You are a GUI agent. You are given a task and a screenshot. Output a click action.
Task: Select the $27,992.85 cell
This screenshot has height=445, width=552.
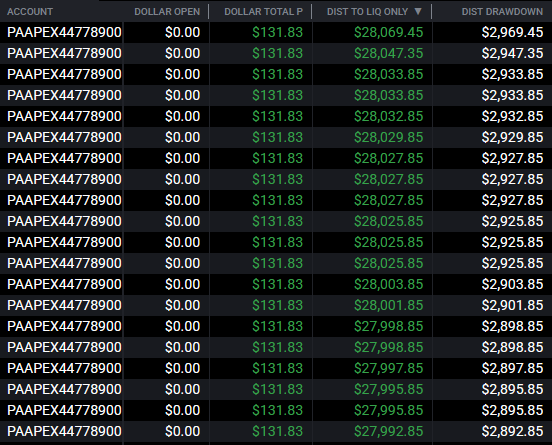pos(388,431)
